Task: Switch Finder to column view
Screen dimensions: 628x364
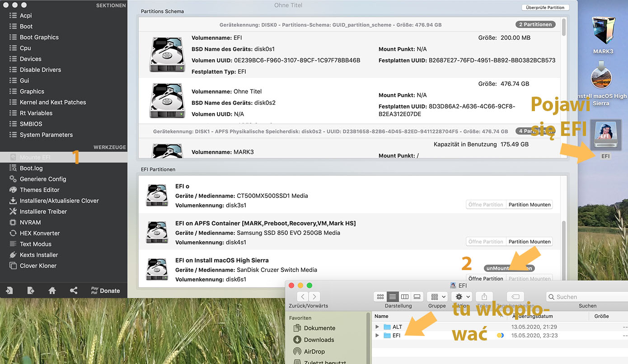Action: point(405,297)
